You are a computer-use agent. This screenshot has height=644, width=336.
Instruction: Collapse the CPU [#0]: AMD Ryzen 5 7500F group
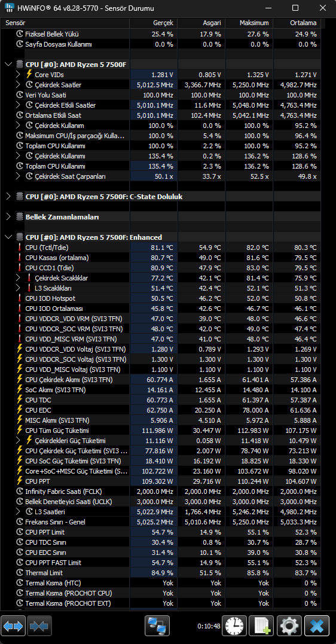click(x=8, y=65)
